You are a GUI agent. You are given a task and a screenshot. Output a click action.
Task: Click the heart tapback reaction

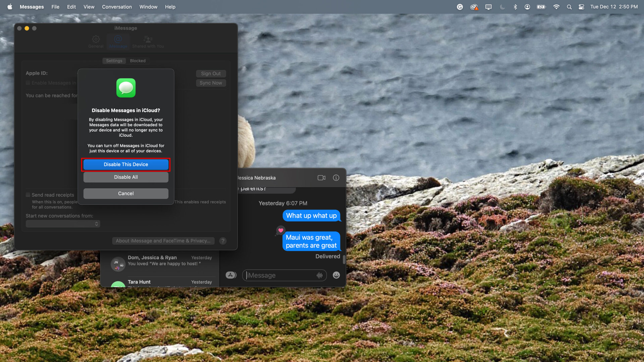281,230
